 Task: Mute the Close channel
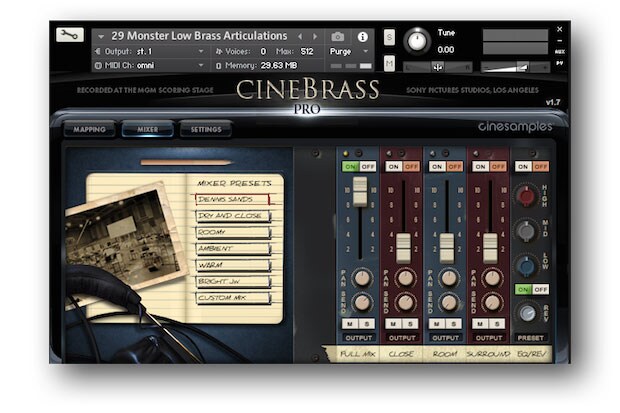coord(393,324)
